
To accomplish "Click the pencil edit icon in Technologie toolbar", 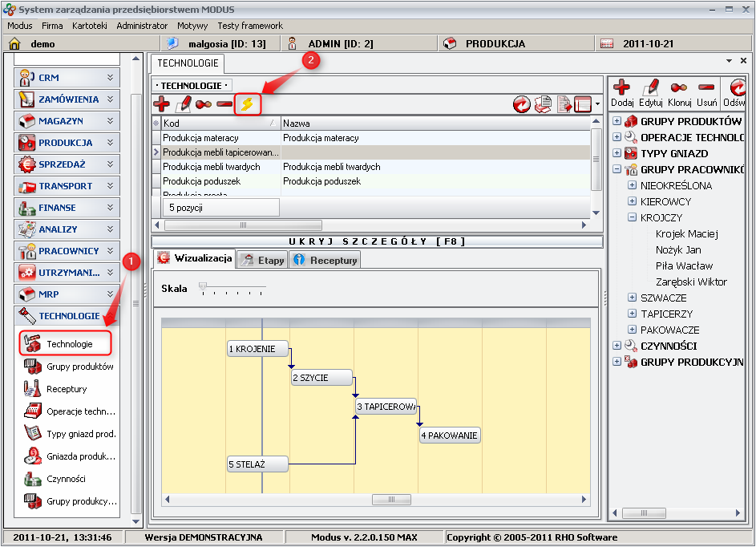I will (184, 104).
